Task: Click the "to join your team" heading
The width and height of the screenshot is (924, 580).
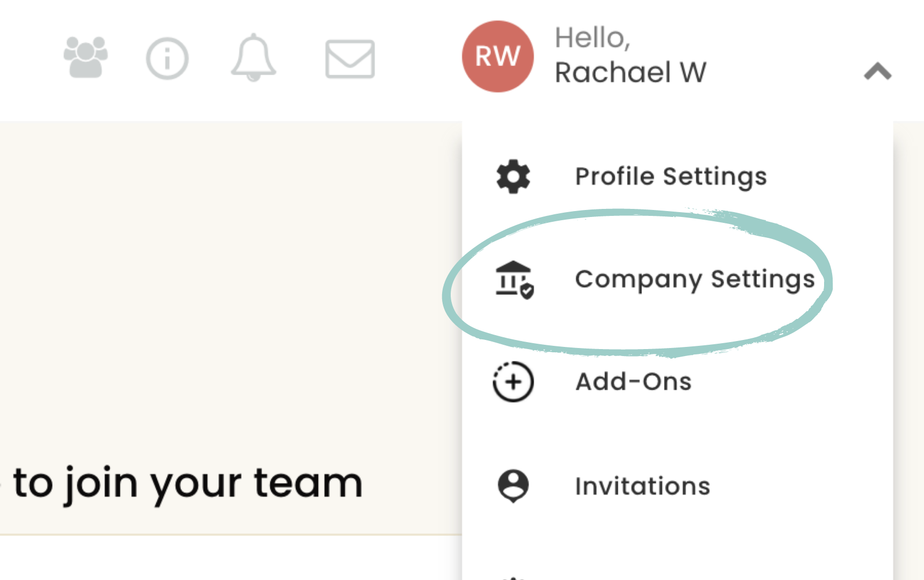Action: click(x=188, y=483)
